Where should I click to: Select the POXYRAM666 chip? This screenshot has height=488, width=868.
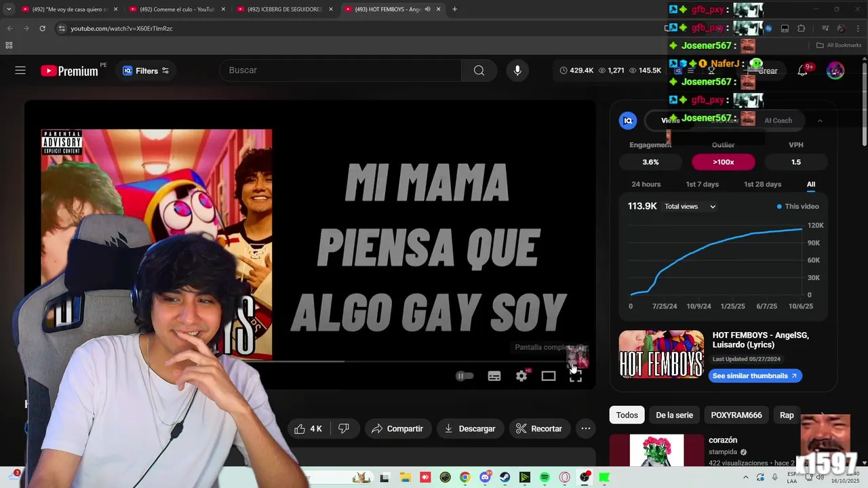tap(736, 415)
